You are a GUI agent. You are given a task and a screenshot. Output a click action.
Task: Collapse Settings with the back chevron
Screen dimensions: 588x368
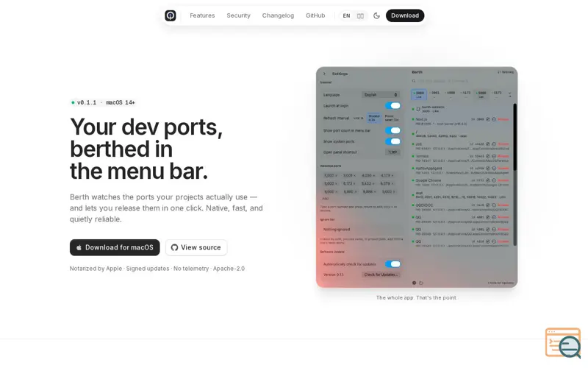324,74
